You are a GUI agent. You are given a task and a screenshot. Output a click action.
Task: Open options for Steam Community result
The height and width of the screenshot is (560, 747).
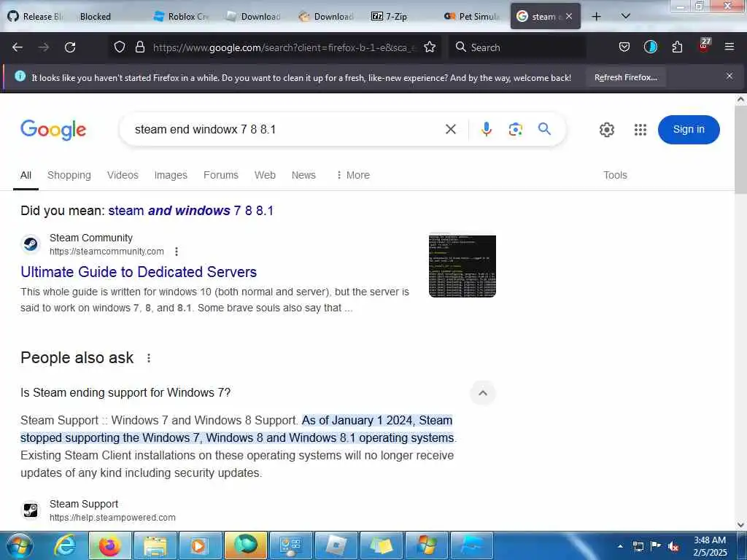(177, 252)
